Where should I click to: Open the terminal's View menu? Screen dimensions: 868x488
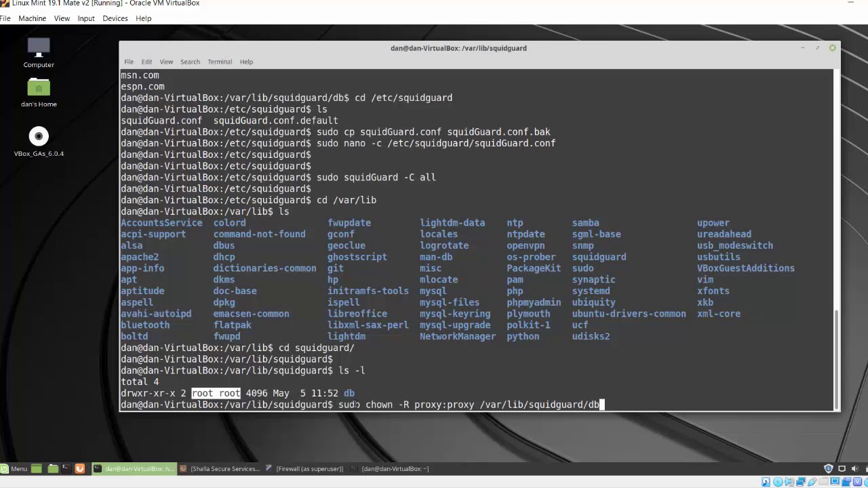166,62
